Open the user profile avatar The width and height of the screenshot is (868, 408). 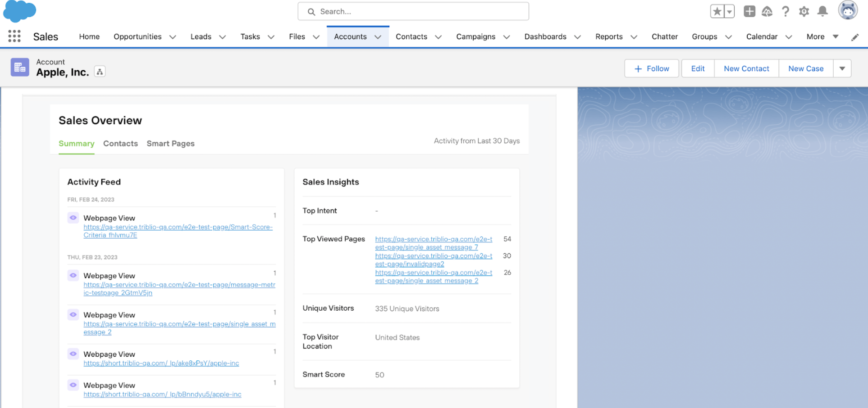(x=848, y=10)
